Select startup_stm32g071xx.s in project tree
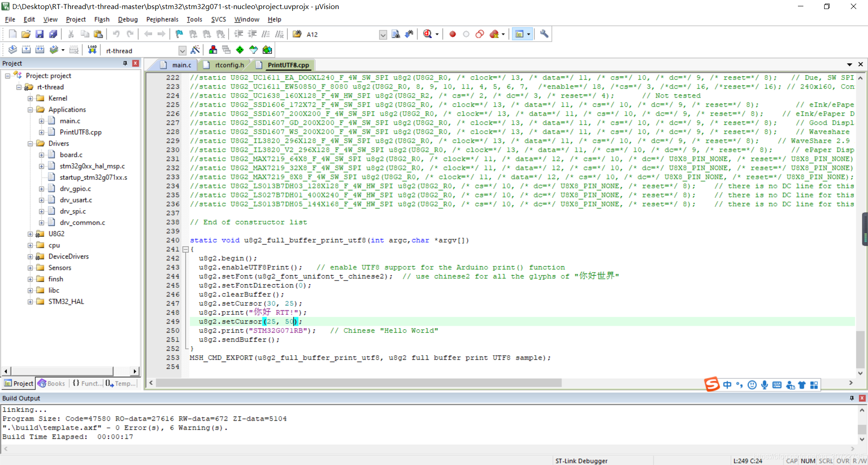868x465 pixels. click(93, 177)
